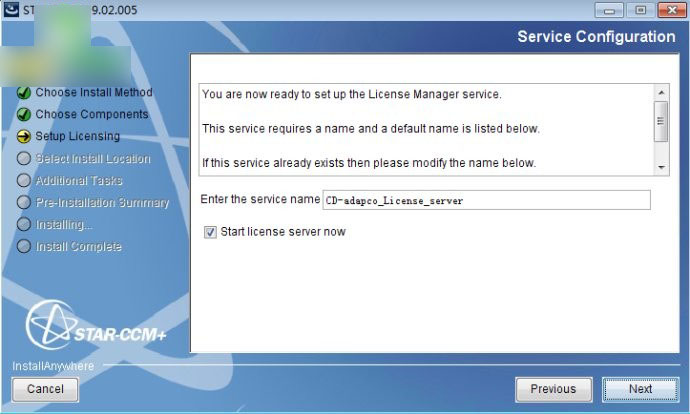Image resolution: width=690 pixels, height=414 pixels.
Task: Uncheck Start license server now
Action: point(210,232)
